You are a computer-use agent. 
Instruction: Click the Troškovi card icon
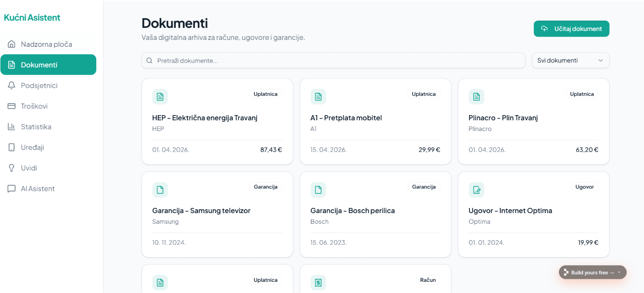(12, 106)
